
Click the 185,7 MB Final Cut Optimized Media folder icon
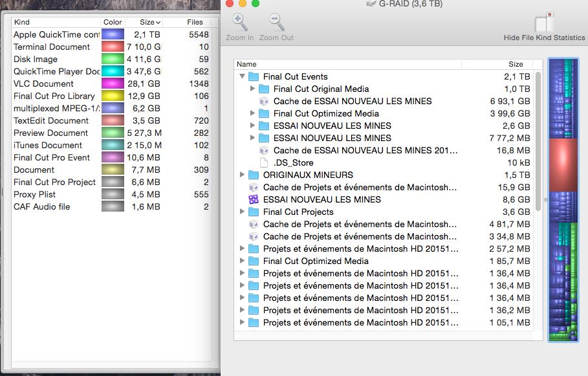254,261
